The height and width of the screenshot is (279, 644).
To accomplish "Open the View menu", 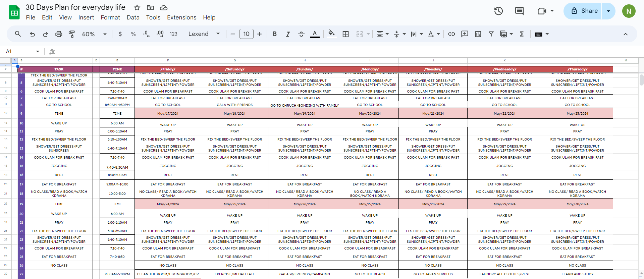I will click(x=65, y=17).
